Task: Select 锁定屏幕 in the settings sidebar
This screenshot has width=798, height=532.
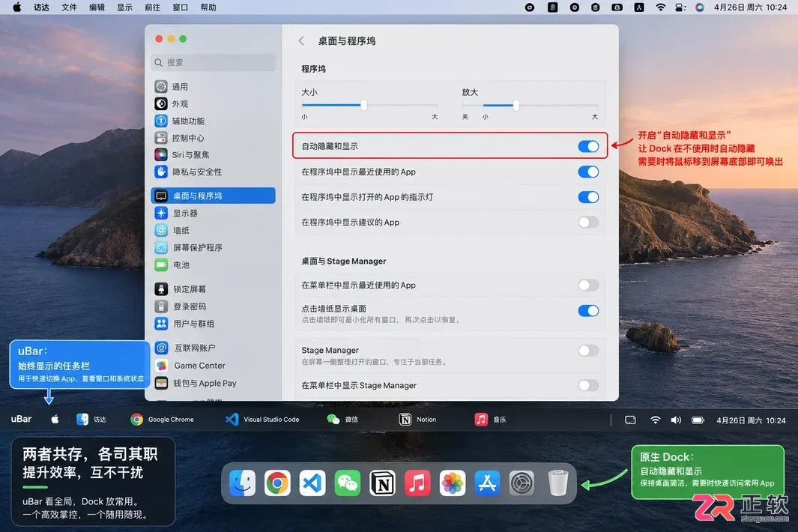Action: [x=214, y=289]
